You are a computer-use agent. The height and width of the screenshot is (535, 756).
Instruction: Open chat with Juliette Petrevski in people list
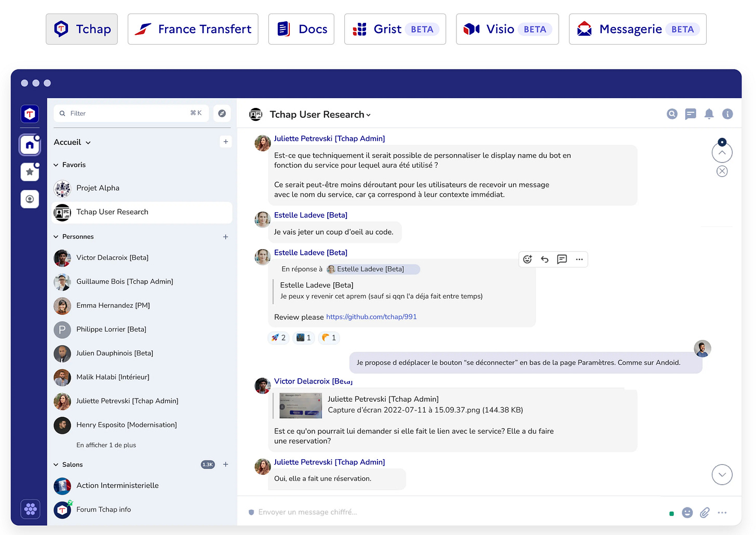pyautogui.click(x=142, y=401)
